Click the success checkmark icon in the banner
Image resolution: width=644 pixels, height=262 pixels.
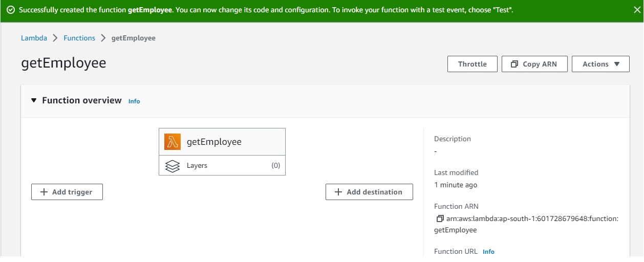click(10, 10)
